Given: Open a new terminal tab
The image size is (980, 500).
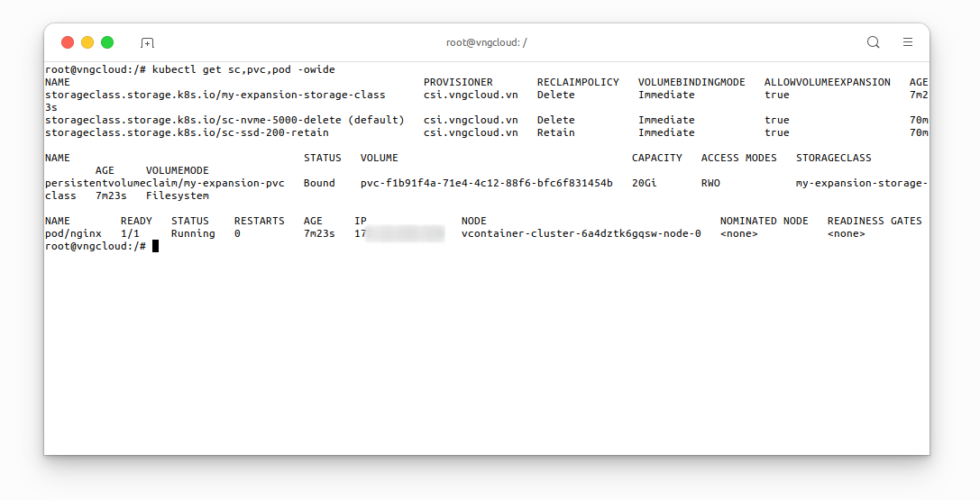Looking at the screenshot, I should (x=148, y=42).
